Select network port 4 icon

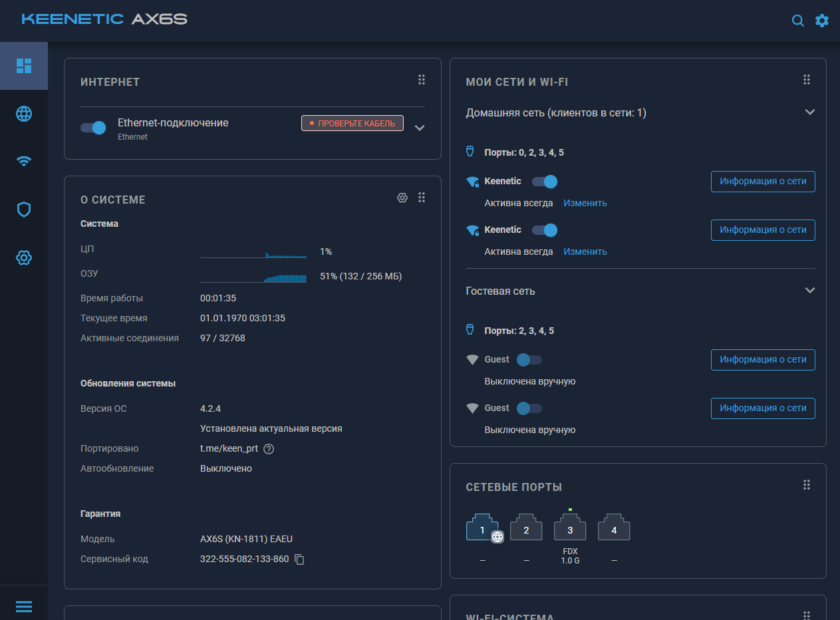click(614, 528)
